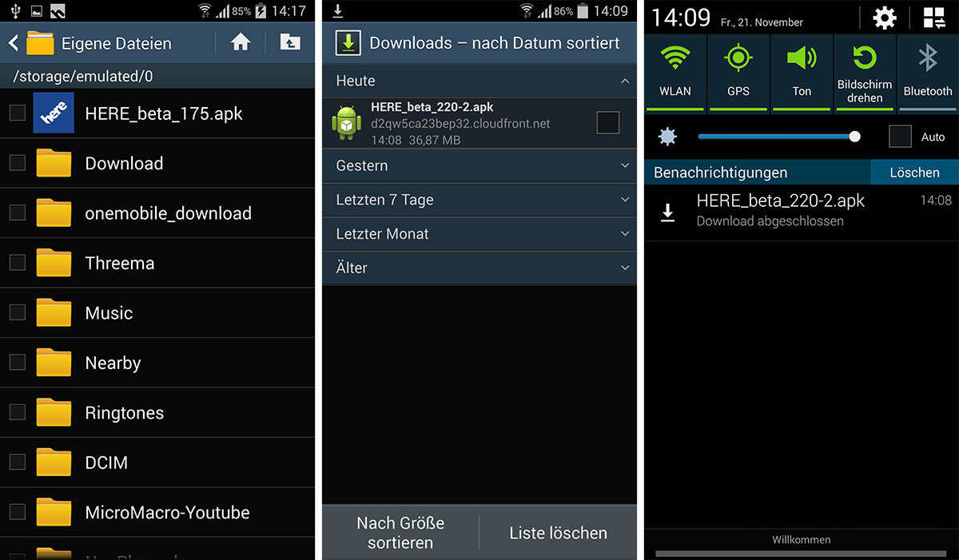
Task: Tap the folder-up icon in file manager
Action: tap(290, 42)
